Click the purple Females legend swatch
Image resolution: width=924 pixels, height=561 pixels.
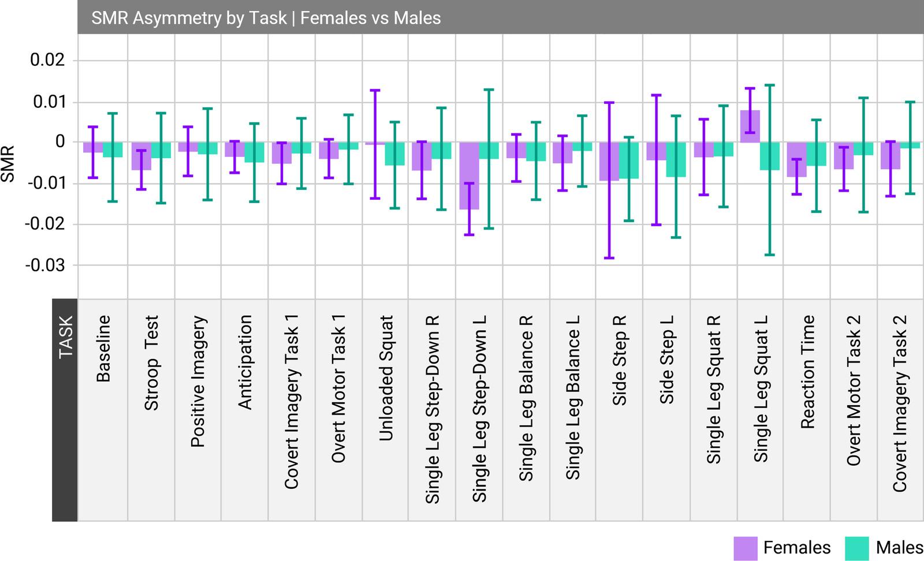click(x=745, y=548)
